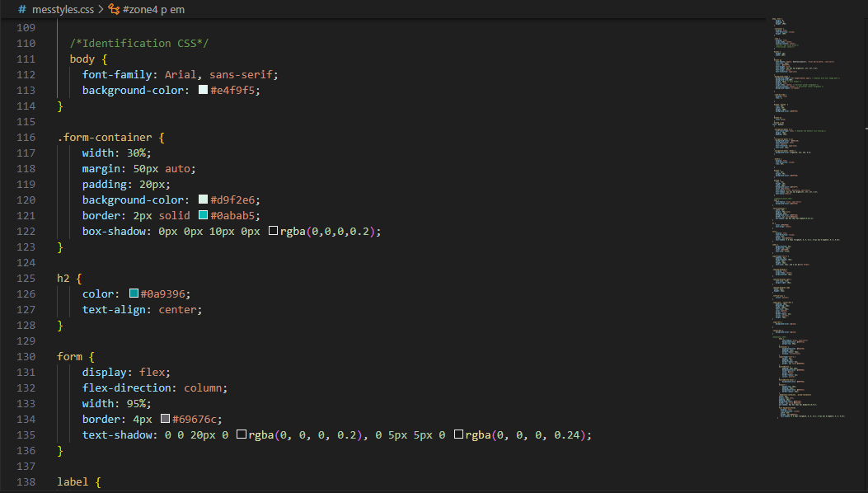Click the breadcrumb chevron separator after messtyles.css

(101, 9)
